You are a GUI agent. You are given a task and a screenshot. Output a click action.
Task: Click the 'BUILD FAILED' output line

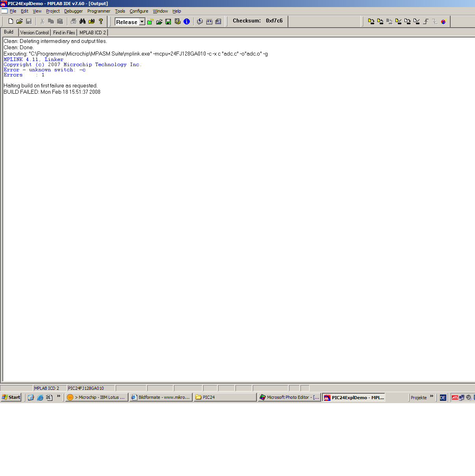click(52, 92)
